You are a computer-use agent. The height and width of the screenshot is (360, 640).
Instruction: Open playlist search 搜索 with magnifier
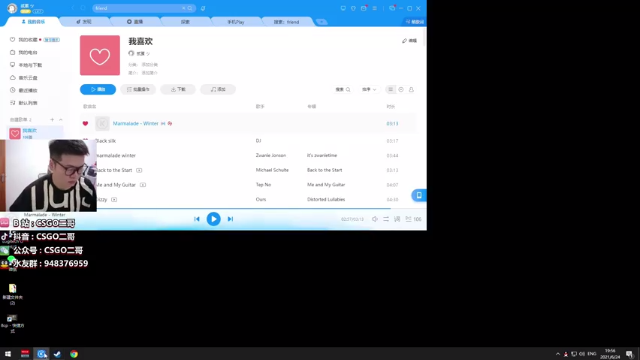click(343, 89)
